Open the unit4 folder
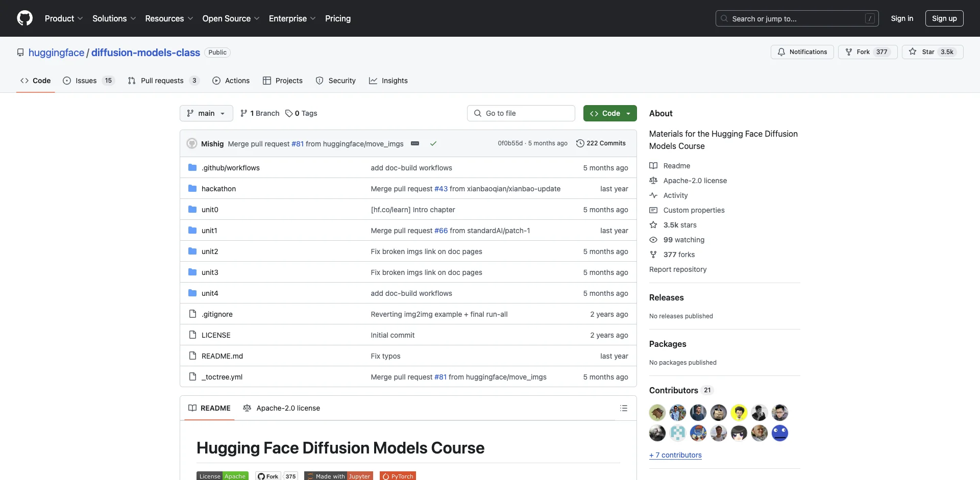This screenshot has height=480, width=980. [x=210, y=293]
